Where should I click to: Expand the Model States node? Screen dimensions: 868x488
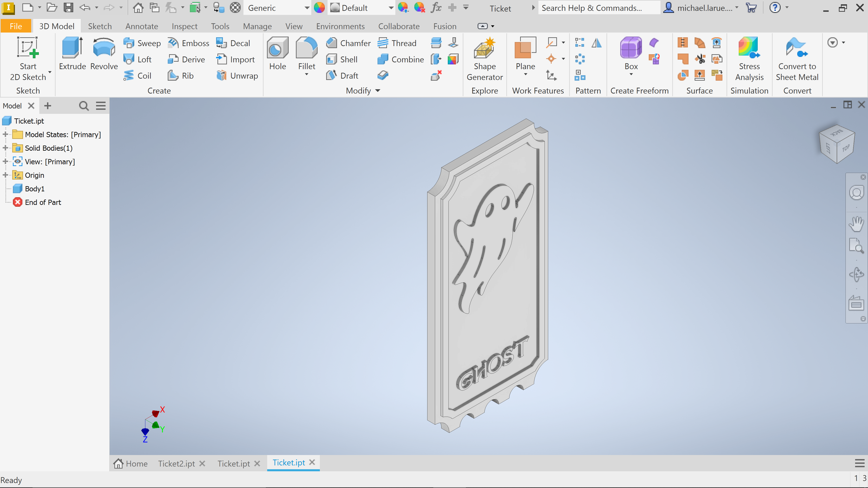tap(5, 134)
